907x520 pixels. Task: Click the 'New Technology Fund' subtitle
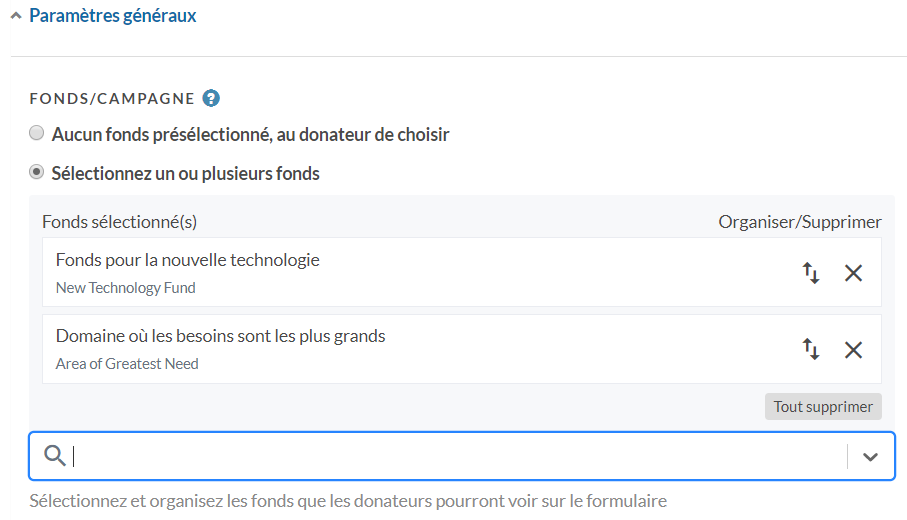(126, 288)
